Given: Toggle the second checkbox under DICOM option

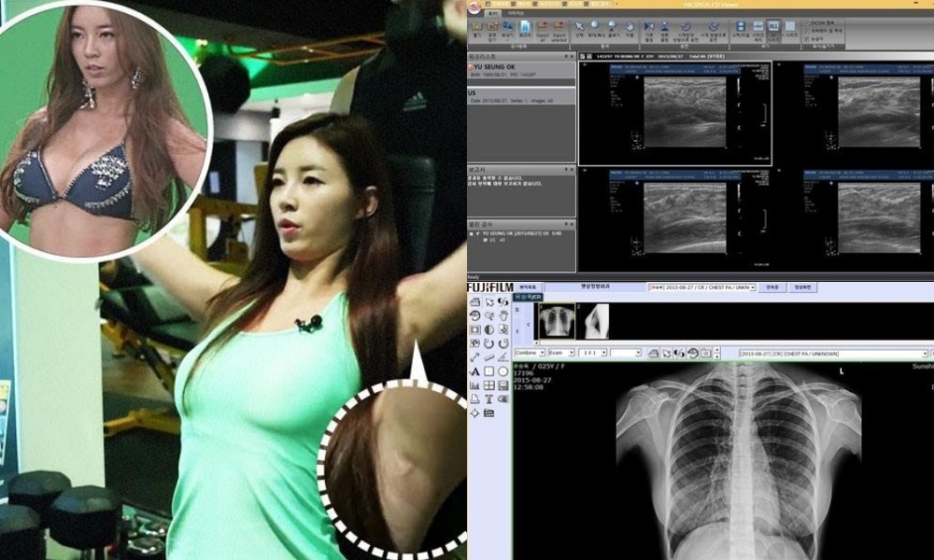Looking at the screenshot, I should click(807, 31).
